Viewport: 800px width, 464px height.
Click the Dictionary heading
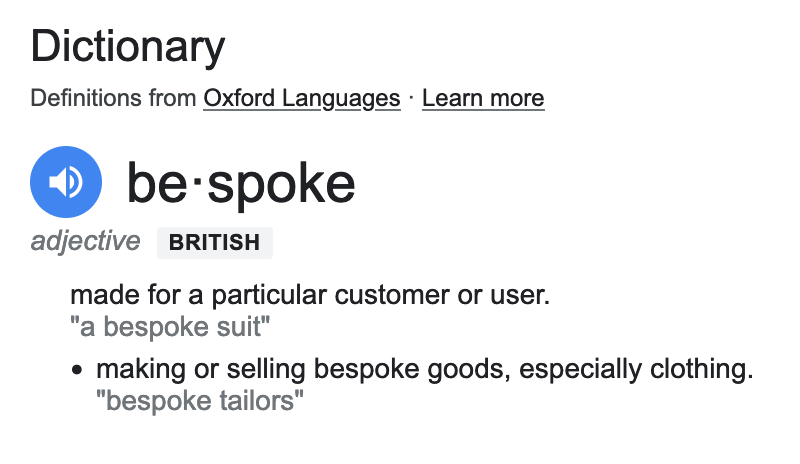[x=128, y=47]
